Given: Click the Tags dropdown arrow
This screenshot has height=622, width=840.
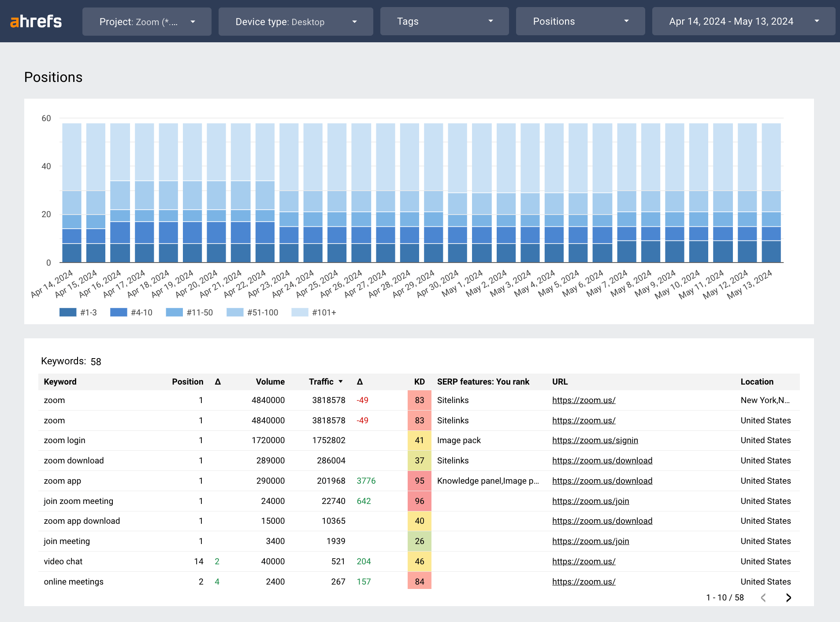Looking at the screenshot, I should (490, 21).
